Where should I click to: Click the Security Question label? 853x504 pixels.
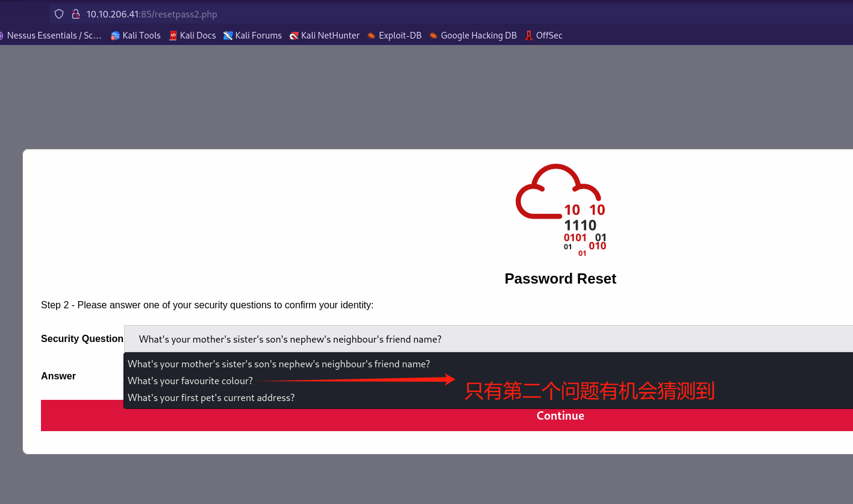coord(82,339)
